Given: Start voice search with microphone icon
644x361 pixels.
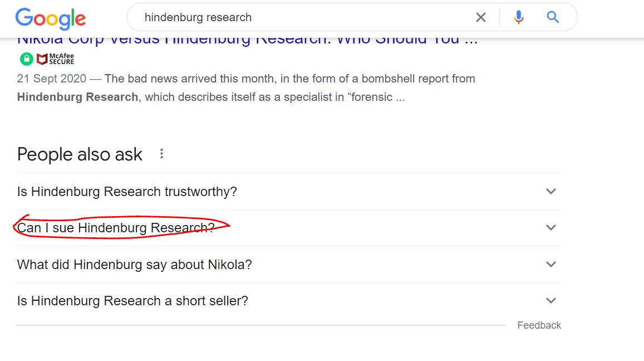Looking at the screenshot, I should [519, 17].
